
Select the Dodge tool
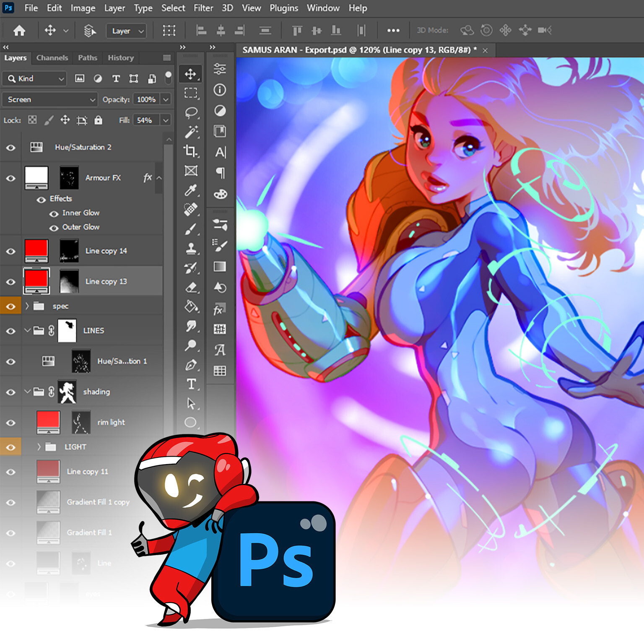coord(191,345)
